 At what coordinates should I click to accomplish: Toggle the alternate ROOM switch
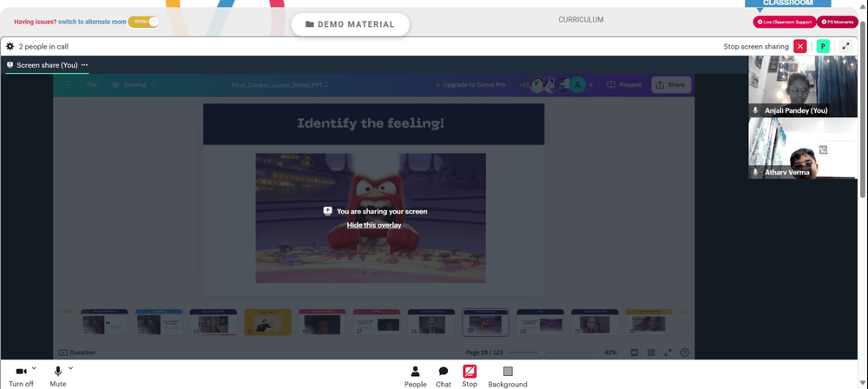(144, 22)
